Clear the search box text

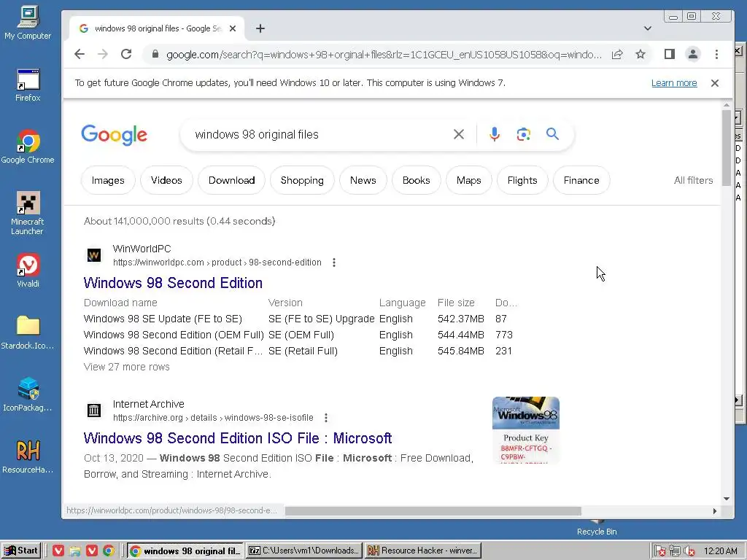pyautogui.click(x=459, y=134)
